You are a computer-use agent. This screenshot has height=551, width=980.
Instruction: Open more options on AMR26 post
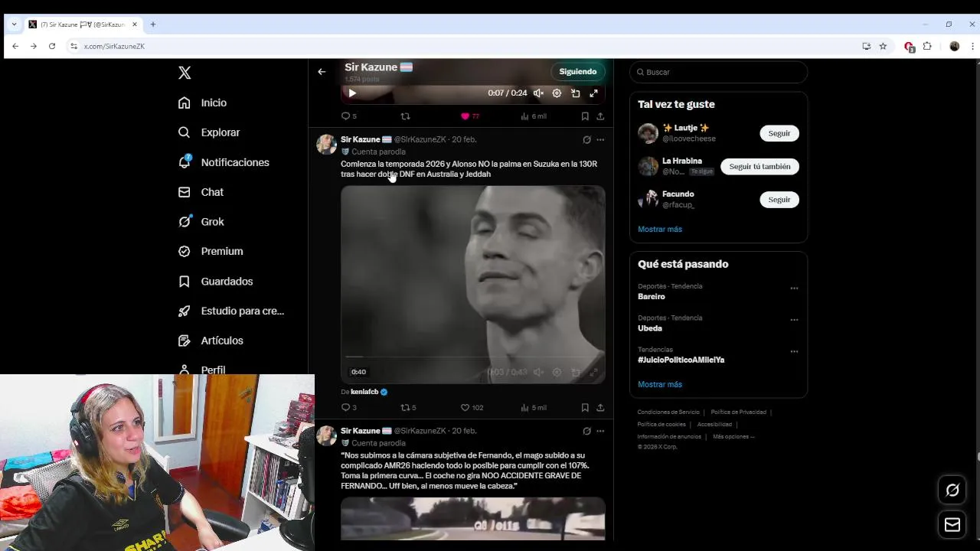click(x=600, y=432)
